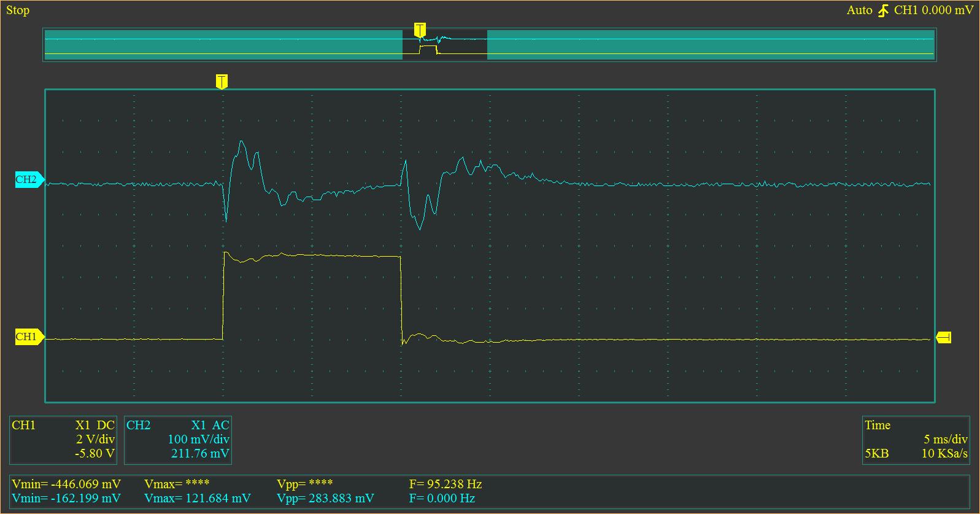Screen dimensions: 980x514
Task: Click the Auto trigger mode label
Action: tap(859, 10)
